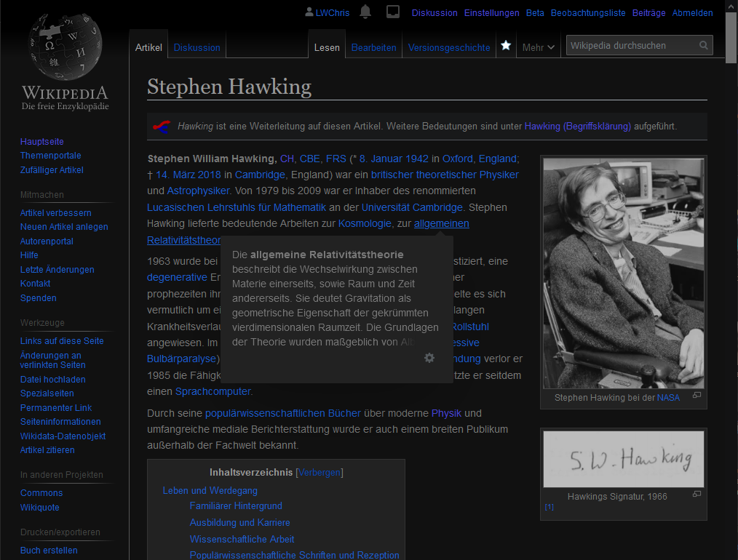Click the Kosmologie link
The image size is (738, 560).
coord(365,223)
